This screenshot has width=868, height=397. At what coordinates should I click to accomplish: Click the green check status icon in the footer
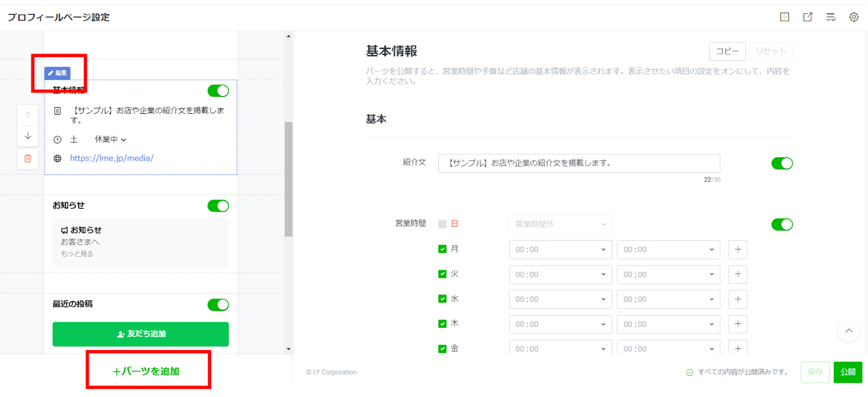(x=690, y=373)
